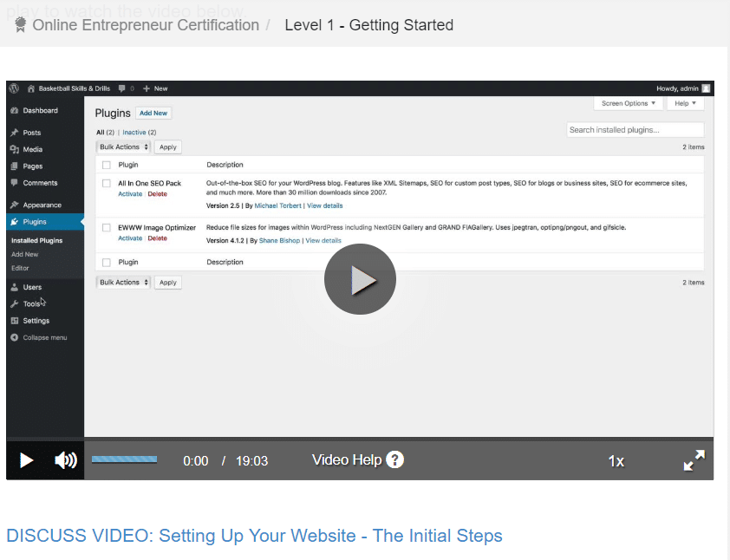Open the Online Entrepreneur Certification breadcrumb
Image resolution: width=730 pixels, height=560 pixels.
tap(146, 24)
